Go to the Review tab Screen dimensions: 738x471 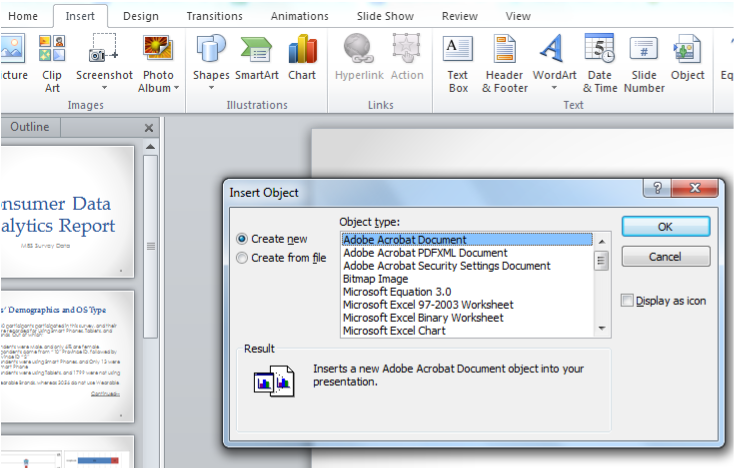pyautogui.click(x=460, y=16)
